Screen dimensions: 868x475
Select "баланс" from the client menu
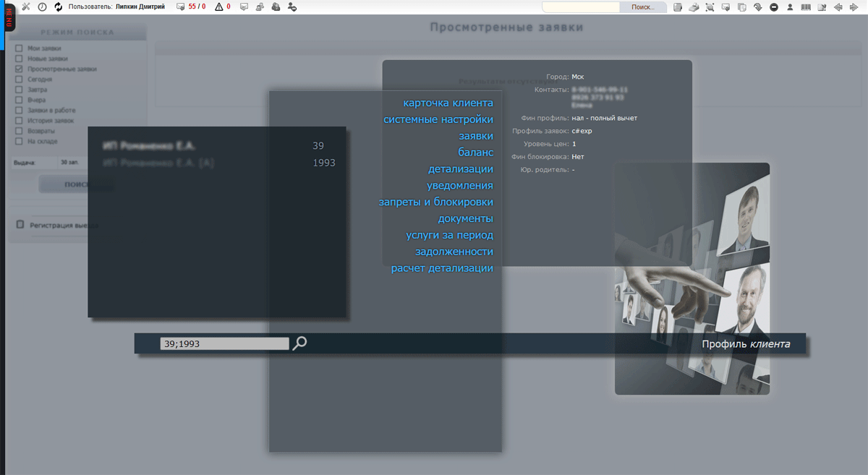click(x=475, y=153)
